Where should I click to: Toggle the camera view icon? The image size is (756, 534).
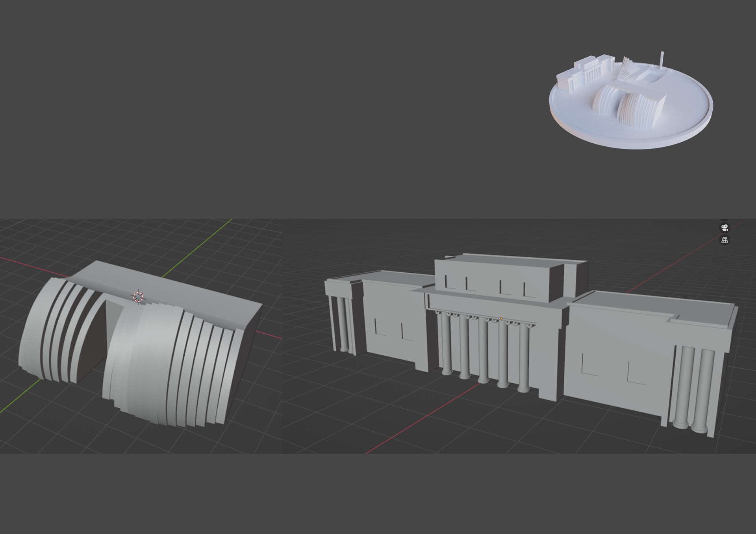pos(724,227)
